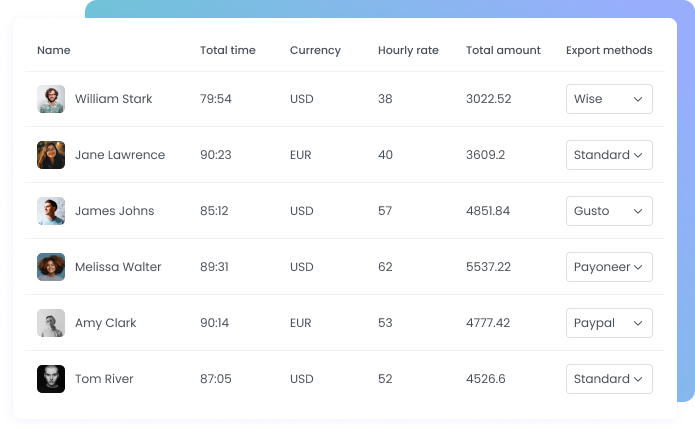The height and width of the screenshot is (433, 695).
Task: Open the Gusto export method dropdown
Action: point(609,211)
